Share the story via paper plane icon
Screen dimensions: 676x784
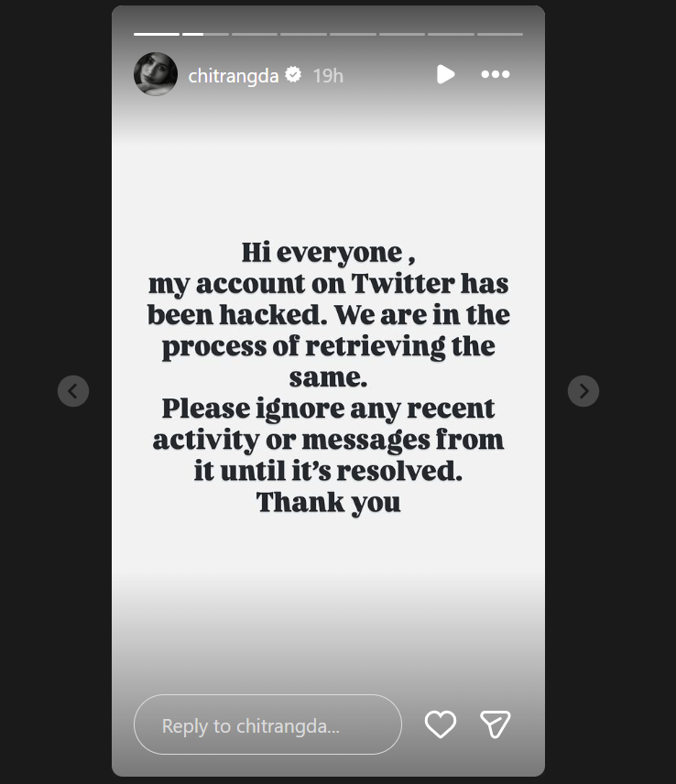496,724
